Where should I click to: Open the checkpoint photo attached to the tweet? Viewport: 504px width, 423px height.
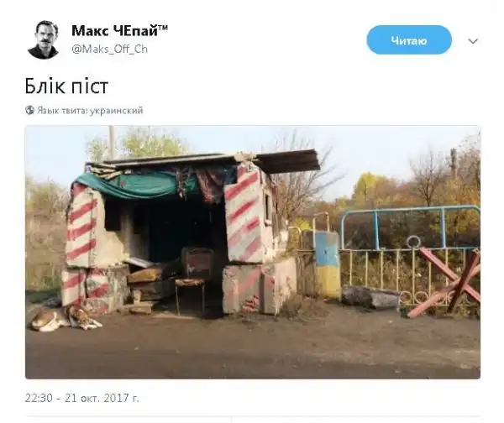(x=253, y=252)
